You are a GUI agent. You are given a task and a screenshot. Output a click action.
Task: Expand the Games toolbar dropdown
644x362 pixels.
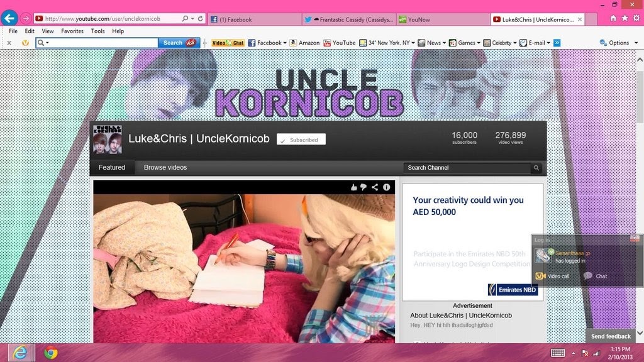(479, 43)
